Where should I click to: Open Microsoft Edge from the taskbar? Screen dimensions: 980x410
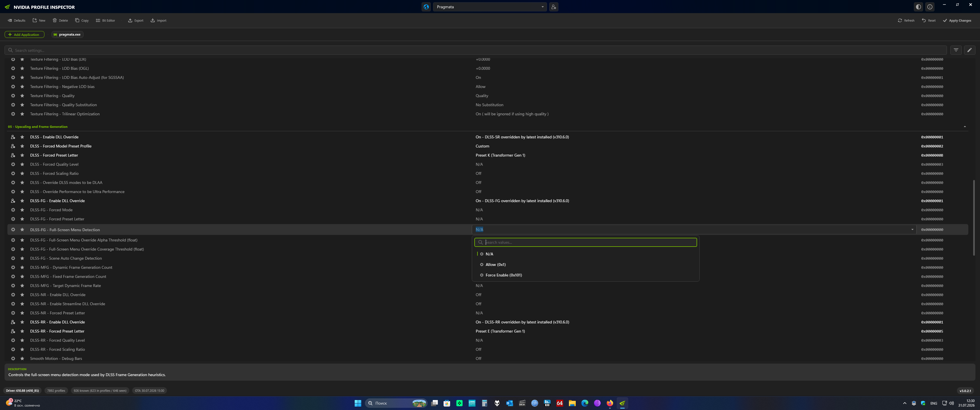pyautogui.click(x=585, y=403)
